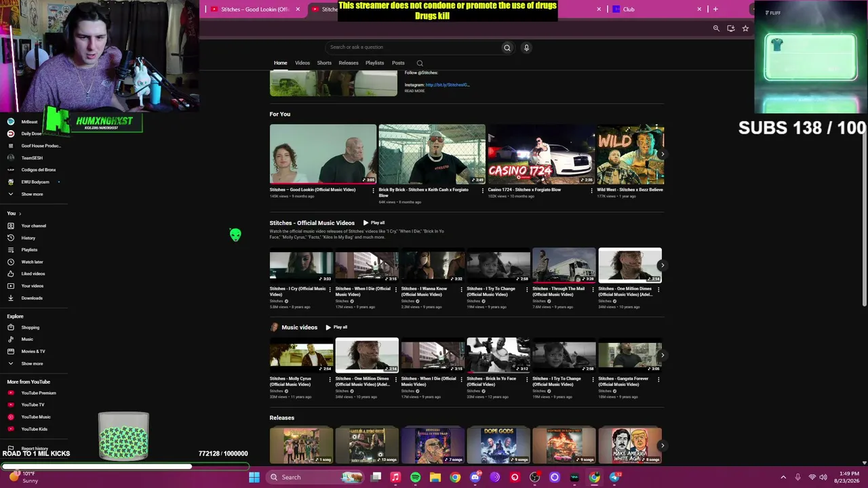Image resolution: width=868 pixels, height=488 pixels.
Task: Open the Instagram bit.ly link
Action: 448,85
